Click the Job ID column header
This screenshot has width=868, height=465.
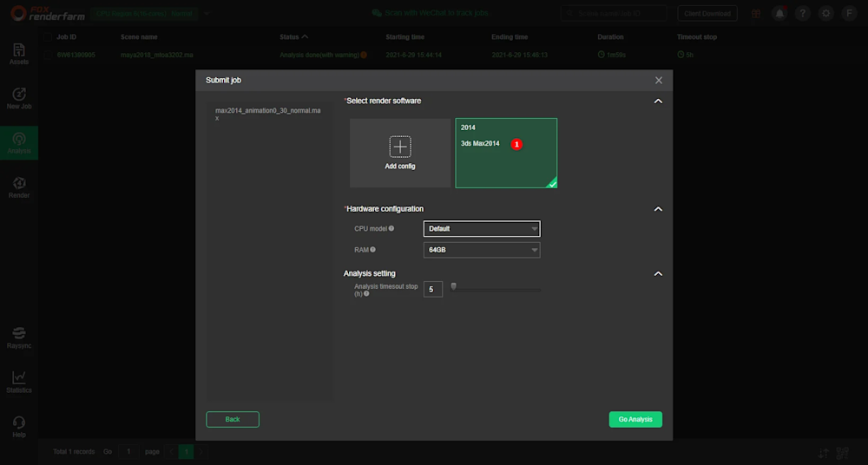67,37
